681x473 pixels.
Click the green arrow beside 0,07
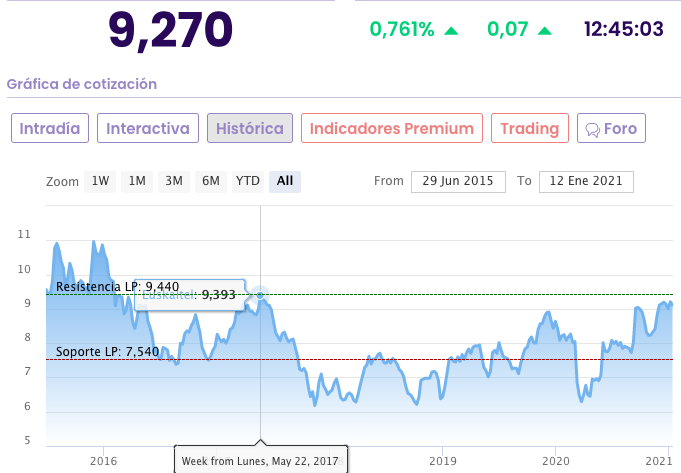[x=545, y=30]
